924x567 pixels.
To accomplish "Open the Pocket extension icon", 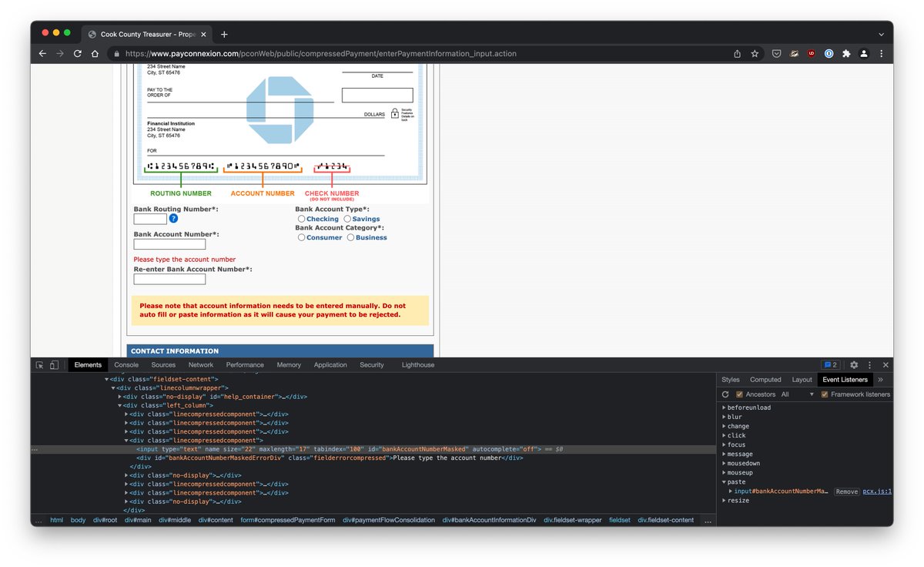I will coord(777,54).
